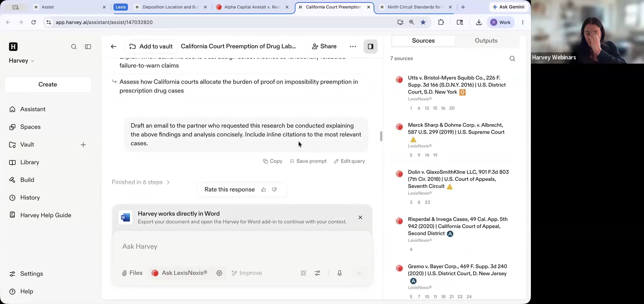644x304 pixels.
Task: Rate response with thumbs up
Action: coord(264,190)
